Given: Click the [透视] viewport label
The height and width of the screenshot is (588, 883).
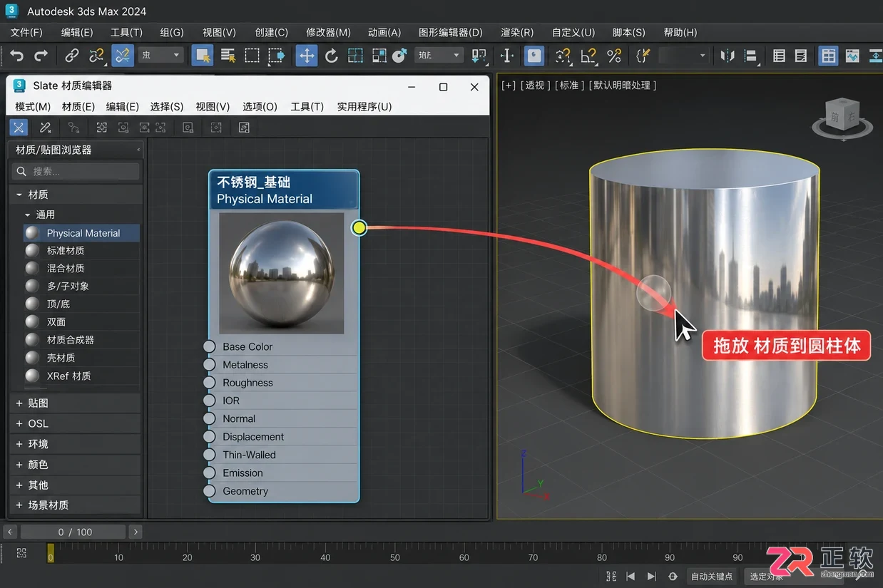Looking at the screenshot, I should point(535,85).
